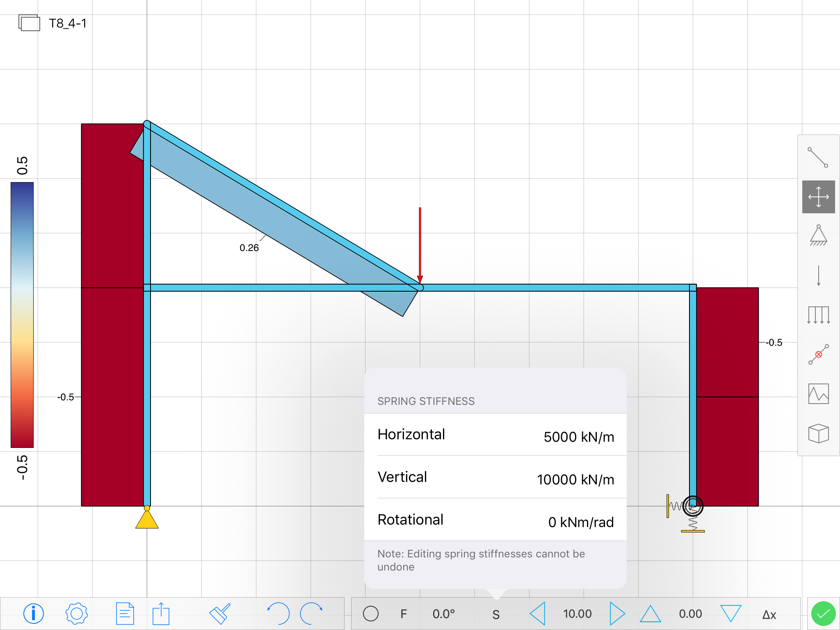The width and height of the screenshot is (840, 630).
Task: Select the draw member line tool
Action: coord(818,157)
